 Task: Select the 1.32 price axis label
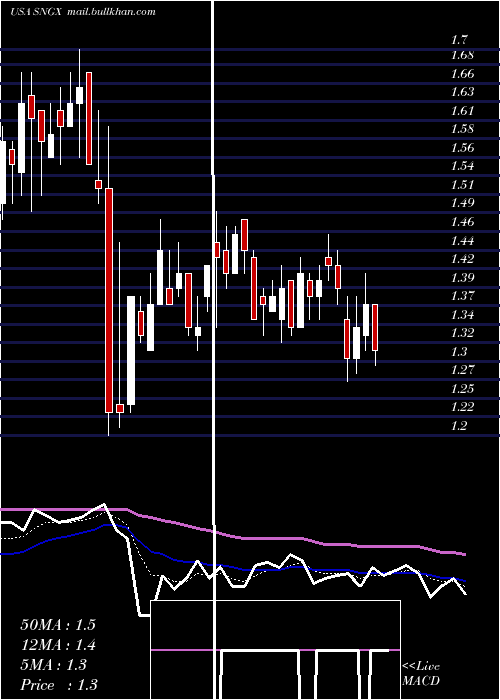coord(462,333)
